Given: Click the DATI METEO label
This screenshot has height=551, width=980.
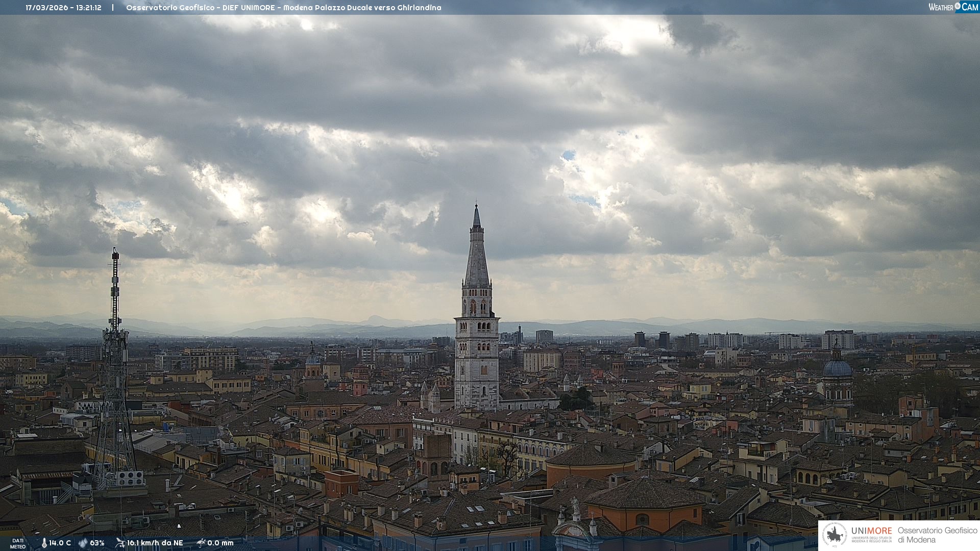Looking at the screenshot, I should tap(18, 543).
